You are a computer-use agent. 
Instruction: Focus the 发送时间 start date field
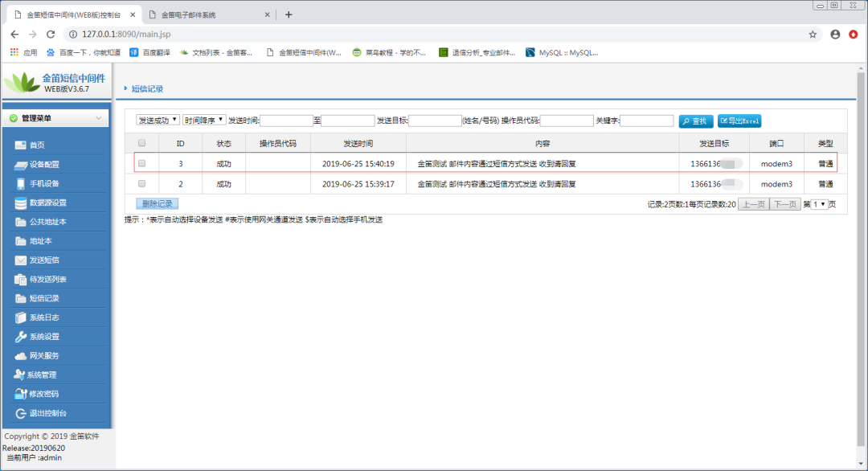tap(286, 121)
